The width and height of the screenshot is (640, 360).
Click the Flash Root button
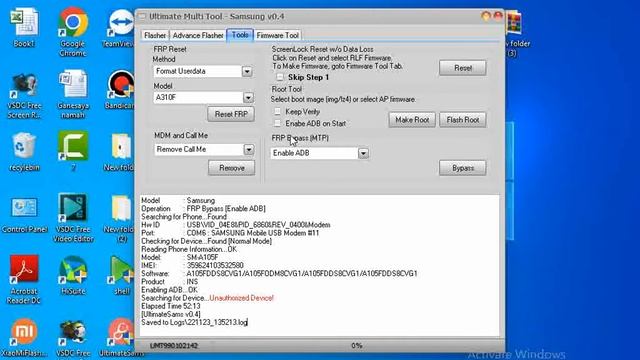(463, 120)
